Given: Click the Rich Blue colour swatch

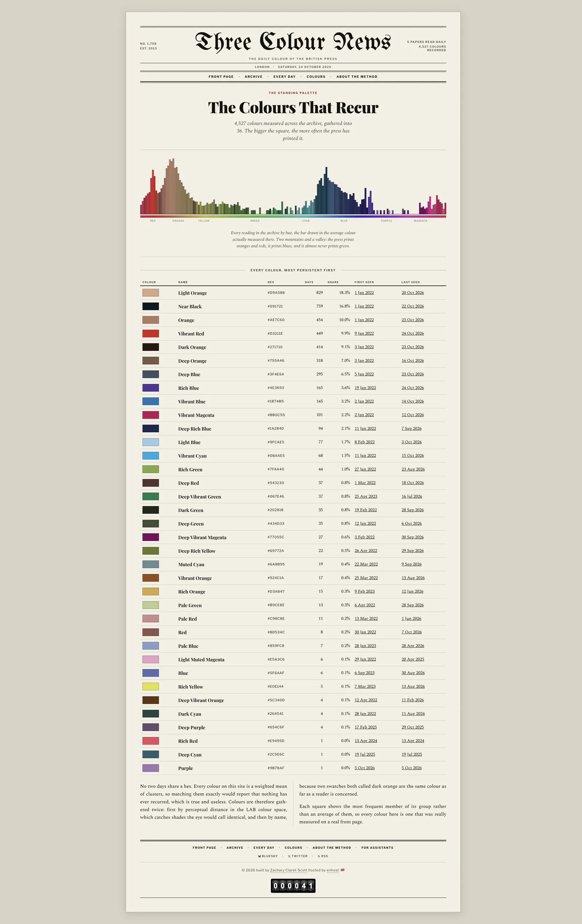Looking at the screenshot, I should pos(150,388).
